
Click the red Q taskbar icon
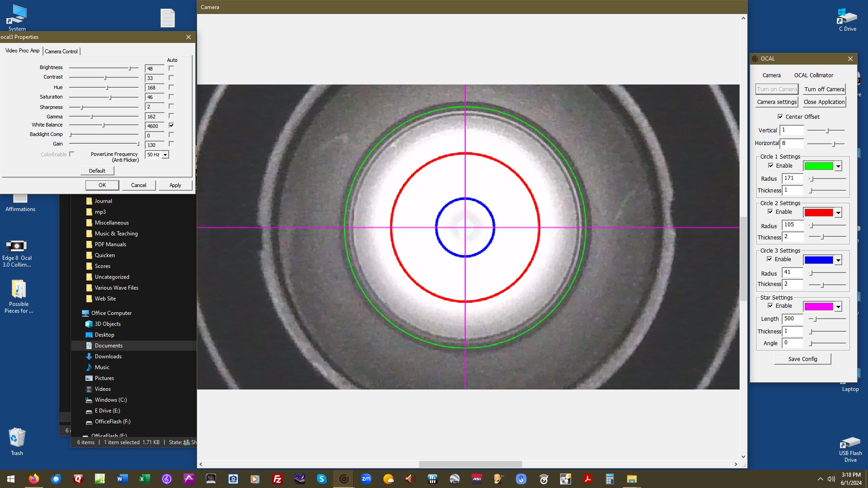(x=78, y=479)
